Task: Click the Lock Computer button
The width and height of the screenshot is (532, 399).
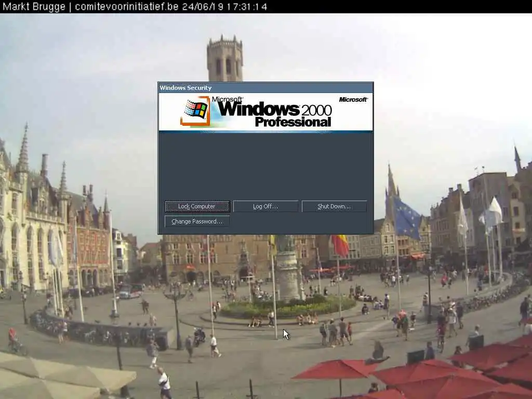Action: pos(197,206)
